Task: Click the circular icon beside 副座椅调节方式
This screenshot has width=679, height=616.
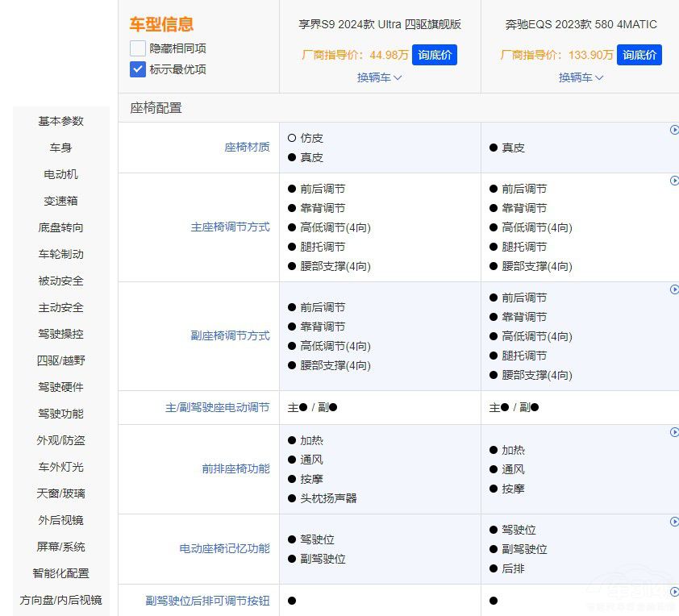Action: (674, 289)
